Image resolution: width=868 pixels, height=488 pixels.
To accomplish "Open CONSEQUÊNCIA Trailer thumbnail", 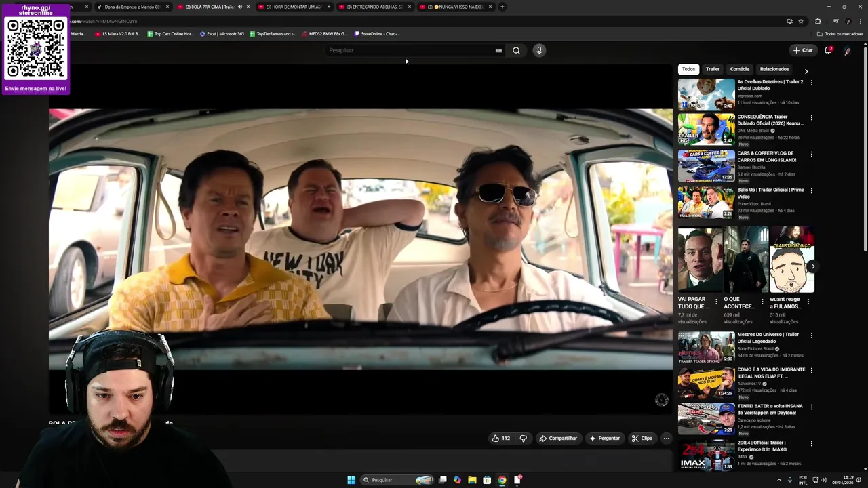I will [706, 129].
